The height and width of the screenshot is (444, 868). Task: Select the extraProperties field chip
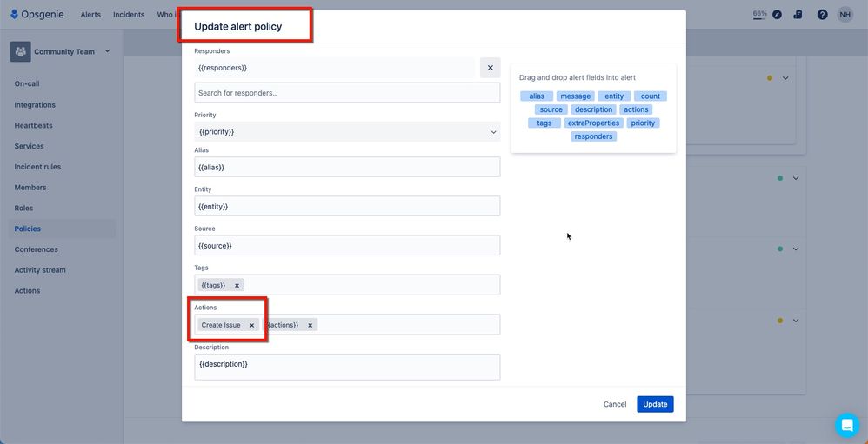click(594, 123)
